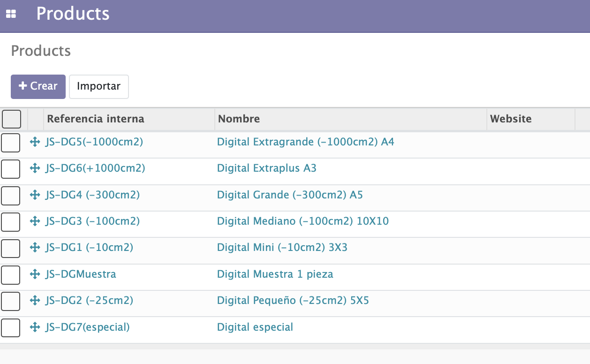Tick the checkbox for Digital especial row
This screenshot has width=590, height=364.
tap(11, 327)
